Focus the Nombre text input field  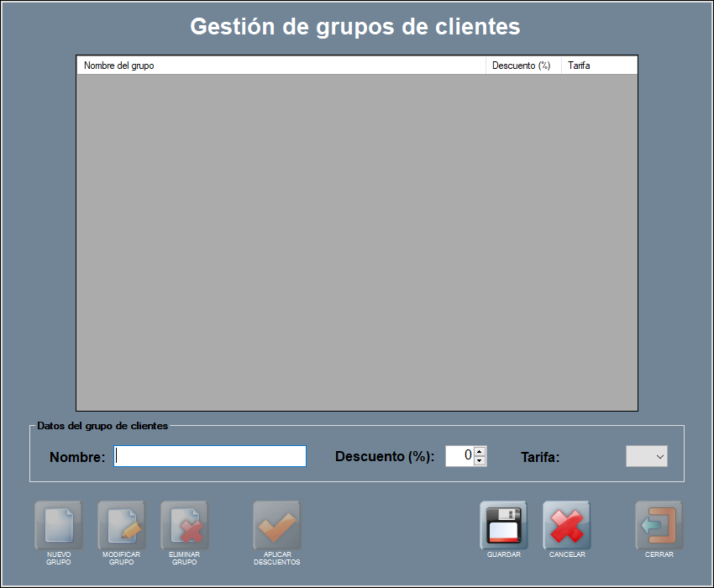tap(210, 456)
